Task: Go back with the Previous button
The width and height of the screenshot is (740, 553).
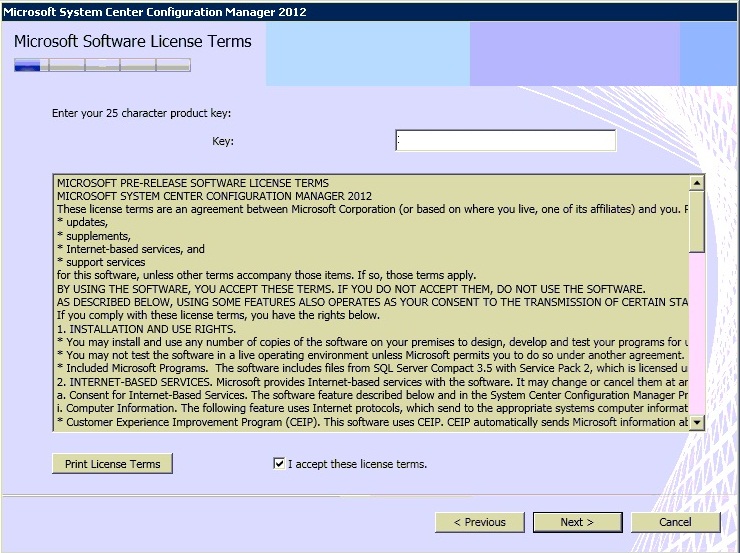Action: (x=479, y=522)
